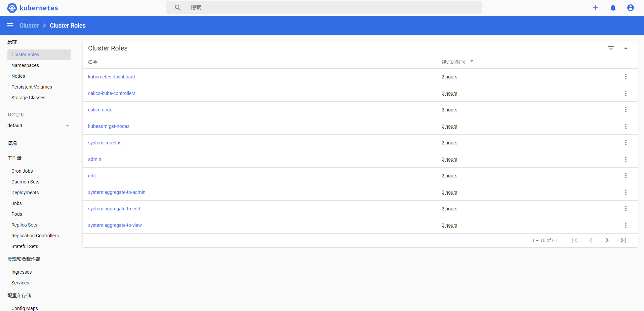
Task: Open actions menu for system:aggregate-to-view row
Action: pyautogui.click(x=626, y=225)
